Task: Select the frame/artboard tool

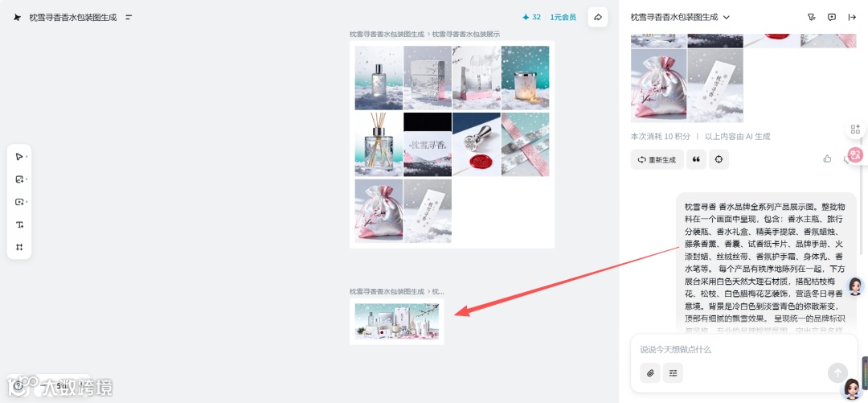Action: click(19, 247)
